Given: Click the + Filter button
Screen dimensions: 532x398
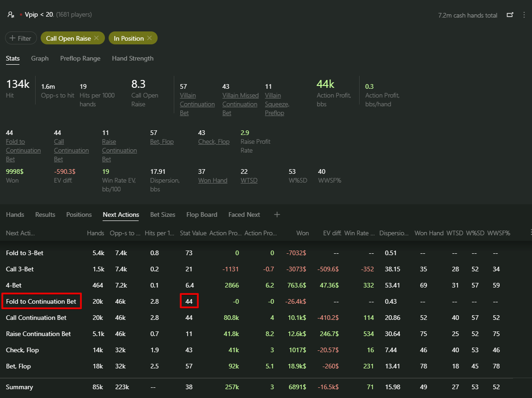Looking at the screenshot, I should [x=21, y=38].
